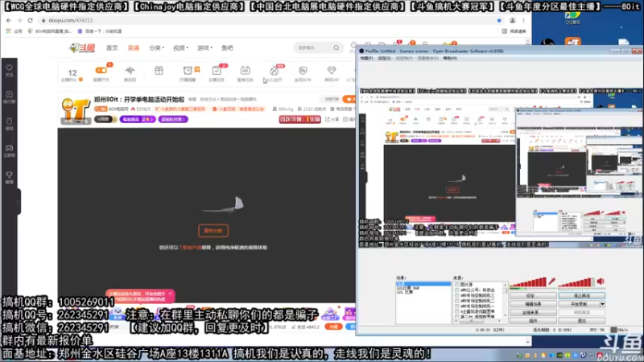Click the orange reload button in video player

[213, 231]
